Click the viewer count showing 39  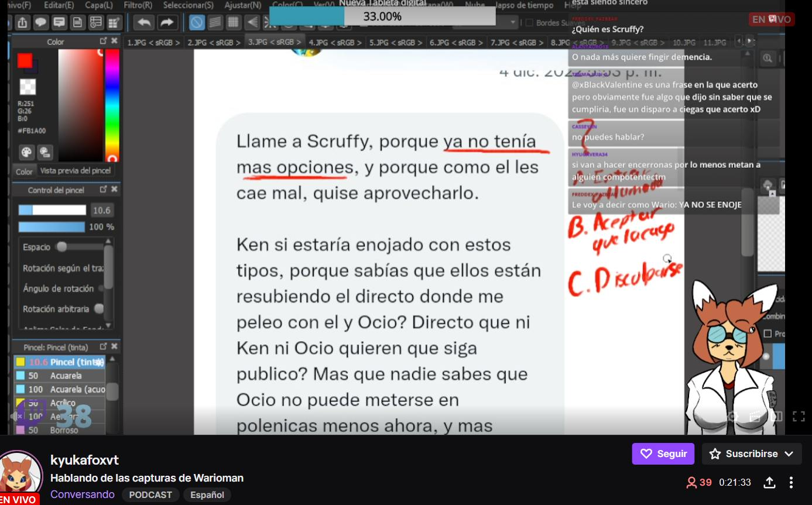tap(699, 483)
